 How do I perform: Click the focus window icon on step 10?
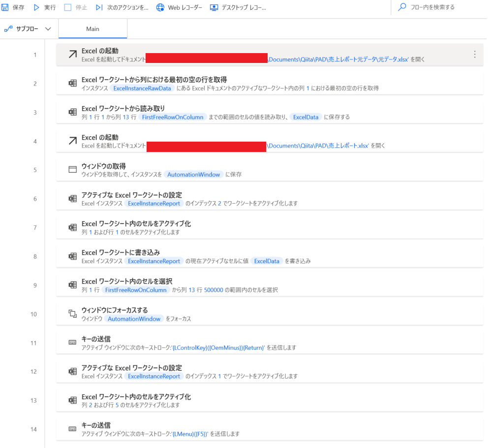pyautogui.click(x=72, y=314)
